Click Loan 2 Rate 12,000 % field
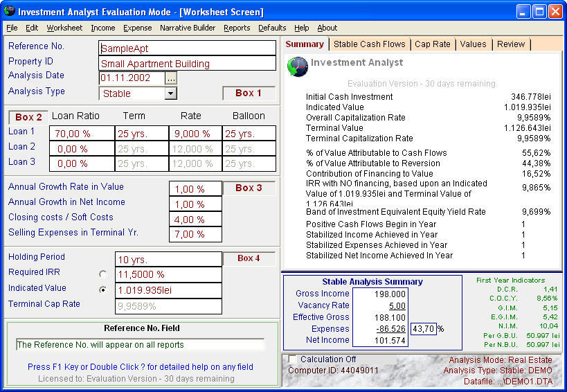The width and height of the screenshot is (567, 392). [195, 149]
